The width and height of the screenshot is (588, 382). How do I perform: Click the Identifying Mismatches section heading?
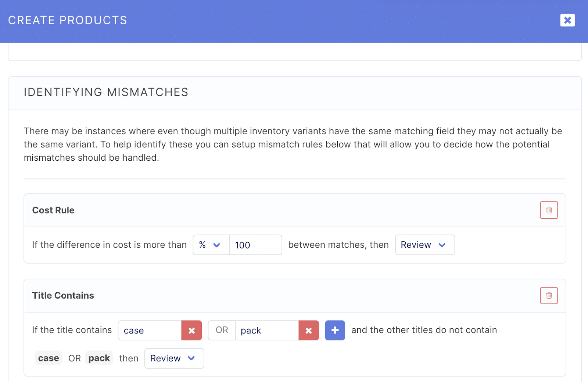coord(106,92)
